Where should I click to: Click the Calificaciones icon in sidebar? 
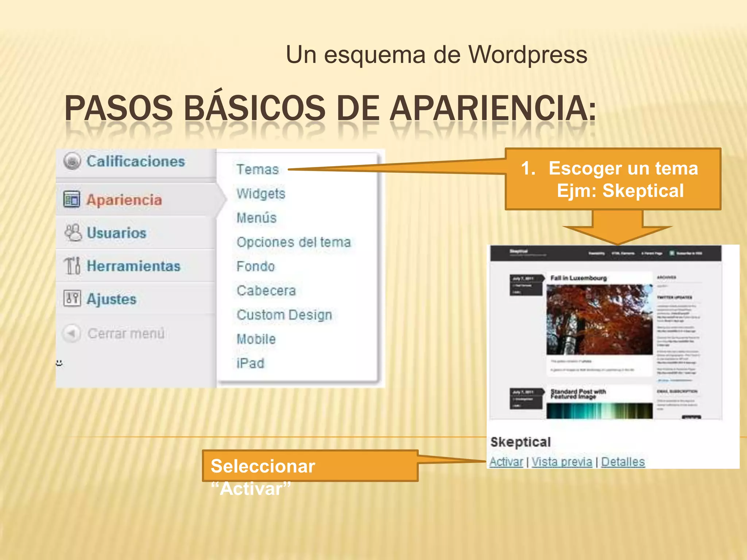pyautogui.click(x=72, y=161)
